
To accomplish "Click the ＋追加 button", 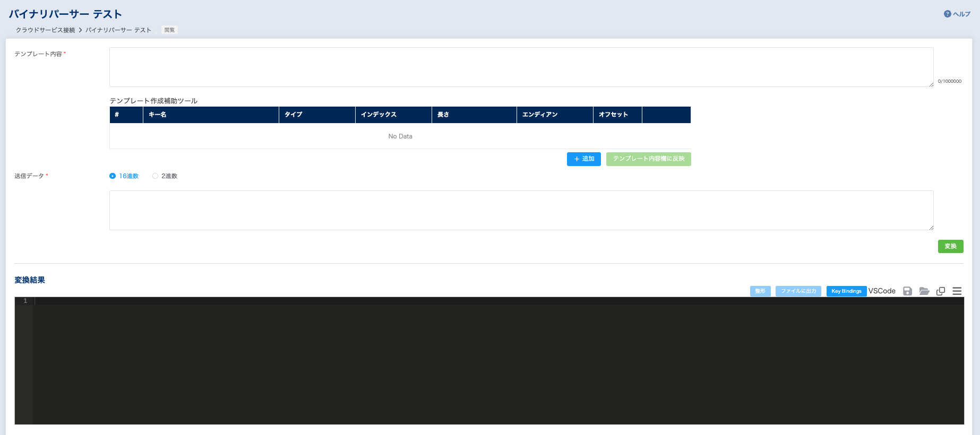I will pyautogui.click(x=584, y=159).
